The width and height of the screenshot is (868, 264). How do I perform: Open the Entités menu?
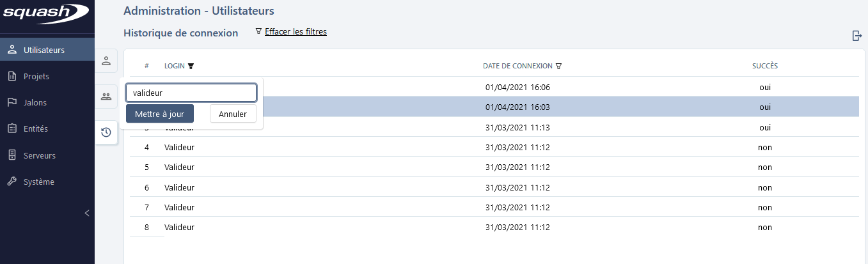tap(35, 128)
